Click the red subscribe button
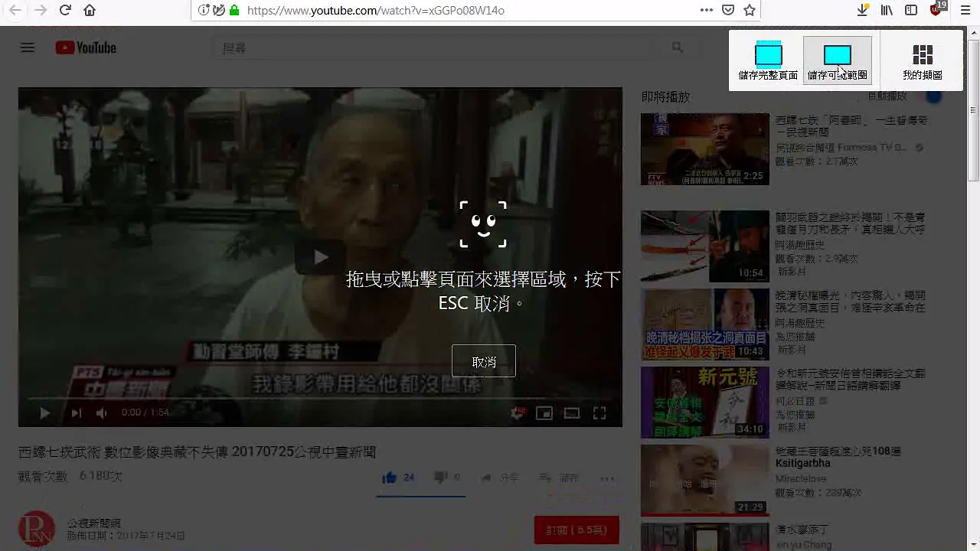980x551 pixels. pos(577,530)
